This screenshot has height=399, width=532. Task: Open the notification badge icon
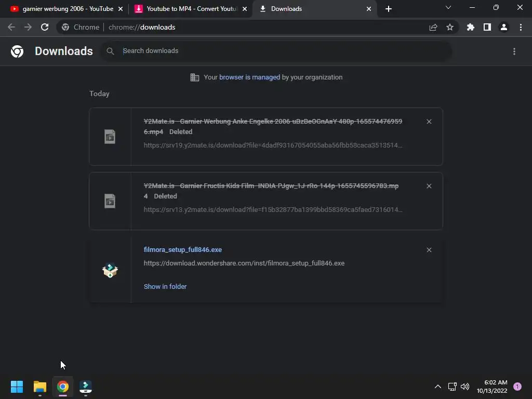[517, 387]
